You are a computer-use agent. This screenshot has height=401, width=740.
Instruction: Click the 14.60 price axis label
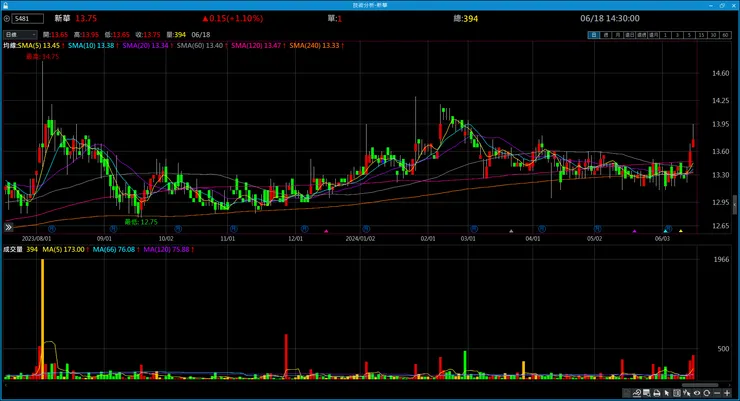click(x=721, y=73)
